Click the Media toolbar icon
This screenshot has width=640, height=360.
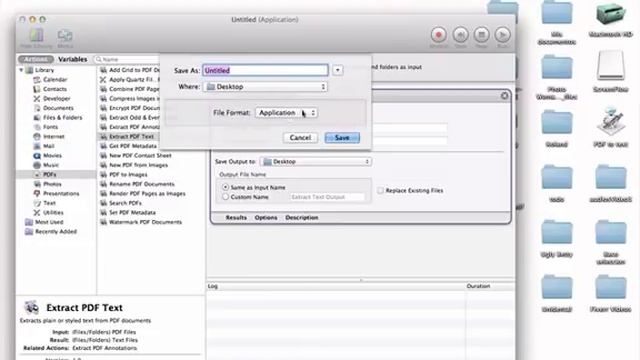65,38
